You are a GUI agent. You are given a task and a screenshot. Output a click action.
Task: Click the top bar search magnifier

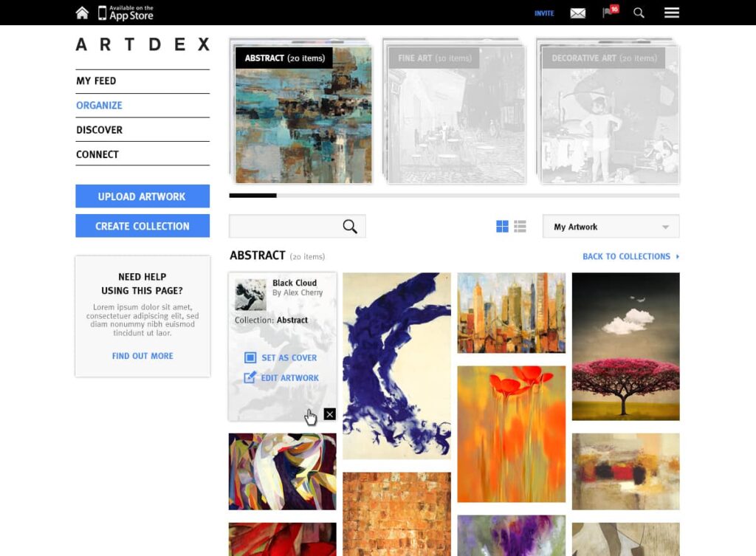639,13
